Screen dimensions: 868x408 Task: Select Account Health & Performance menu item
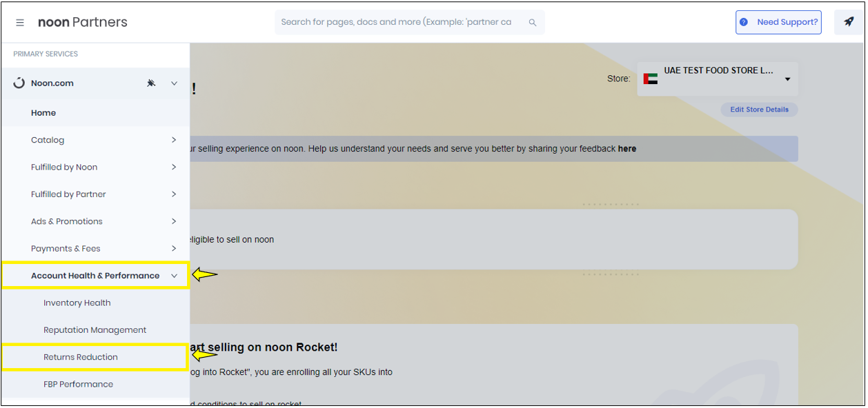[x=95, y=276]
